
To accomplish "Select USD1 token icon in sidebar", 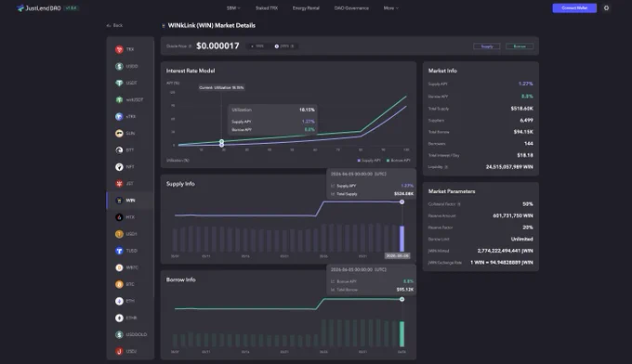I will tap(119, 234).
